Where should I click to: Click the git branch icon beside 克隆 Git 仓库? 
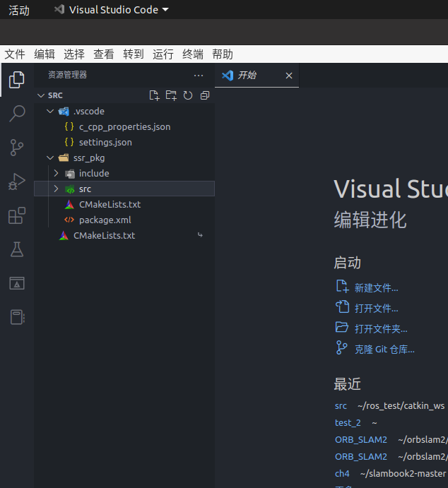tap(341, 347)
